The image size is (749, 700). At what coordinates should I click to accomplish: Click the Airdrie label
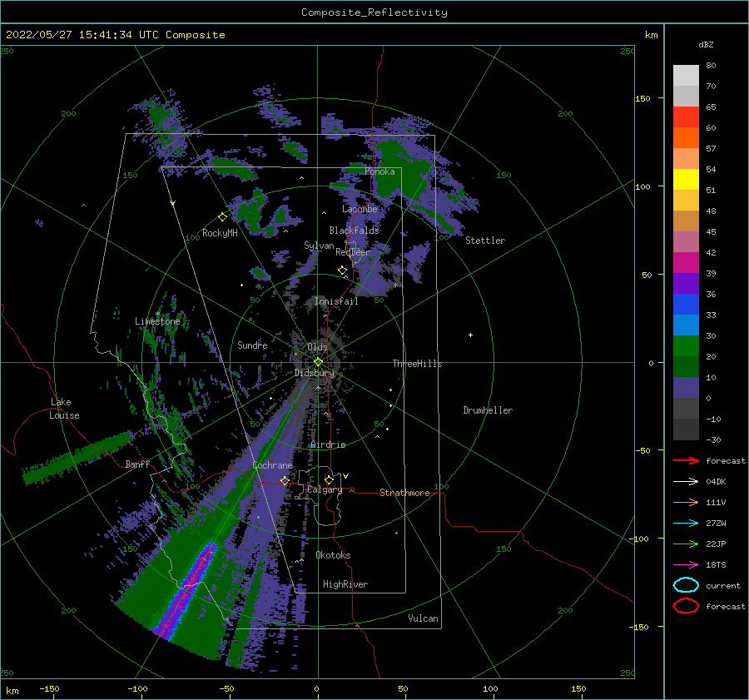pos(328,444)
